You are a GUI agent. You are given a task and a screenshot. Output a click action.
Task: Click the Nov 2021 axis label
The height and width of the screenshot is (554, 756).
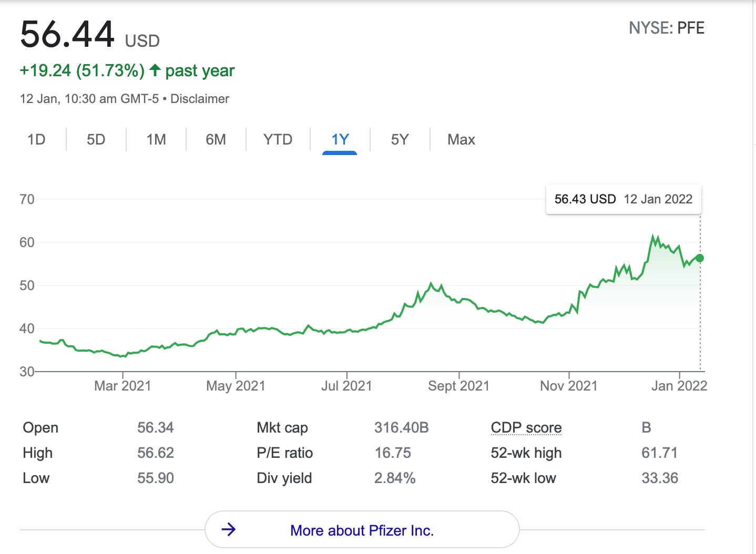click(569, 386)
